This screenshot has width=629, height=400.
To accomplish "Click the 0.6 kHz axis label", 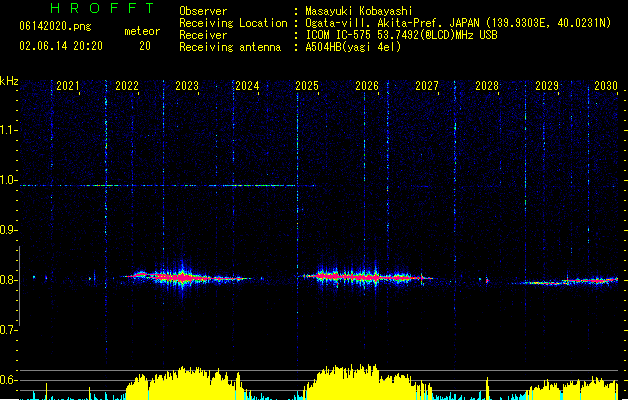I will click(x=8, y=380).
